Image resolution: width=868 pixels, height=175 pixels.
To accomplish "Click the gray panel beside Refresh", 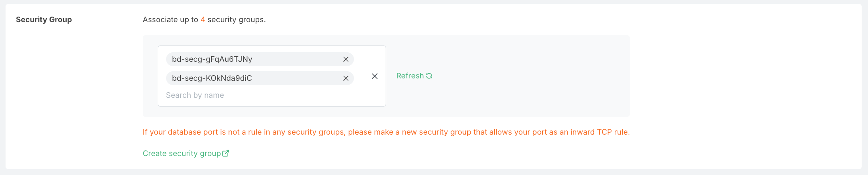I will (531, 76).
